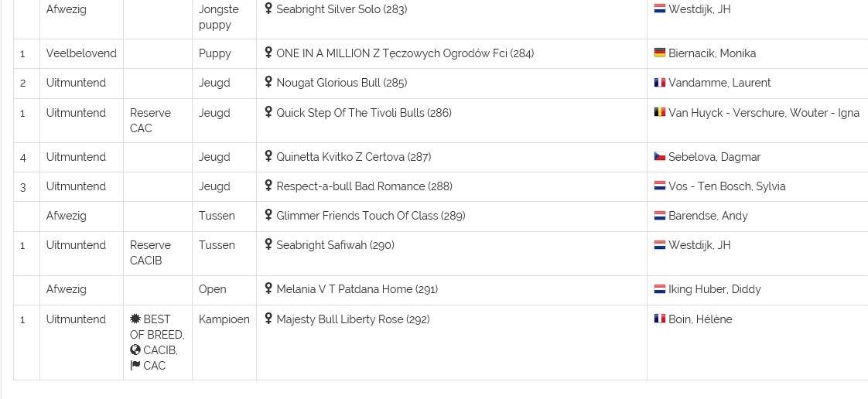Viewport: 868px width, 399px height.
Task: Click the Czech flag next to Sebelova, Dagmar
Action: click(659, 156)
